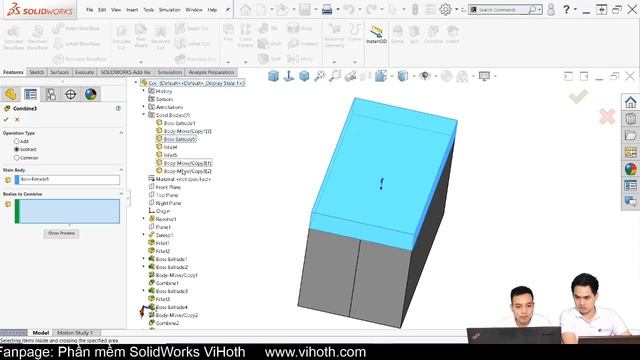Switch to the Sketch tab
The image size is (640, 360).
(x=37, y=72)
